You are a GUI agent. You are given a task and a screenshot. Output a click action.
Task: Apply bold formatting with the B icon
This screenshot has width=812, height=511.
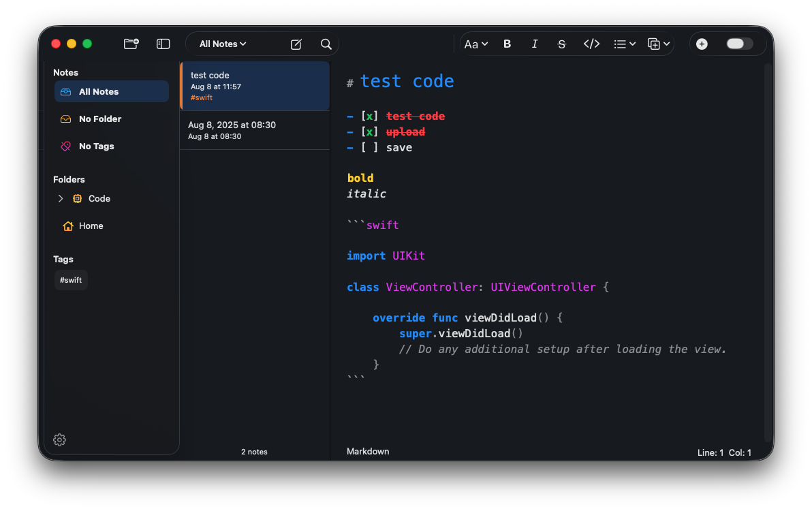pos(507,44)
